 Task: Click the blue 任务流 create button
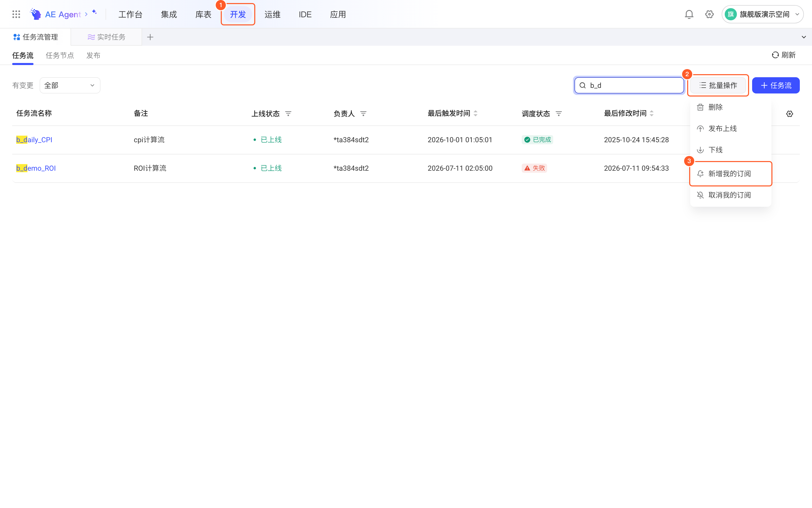tap(776, 85)
